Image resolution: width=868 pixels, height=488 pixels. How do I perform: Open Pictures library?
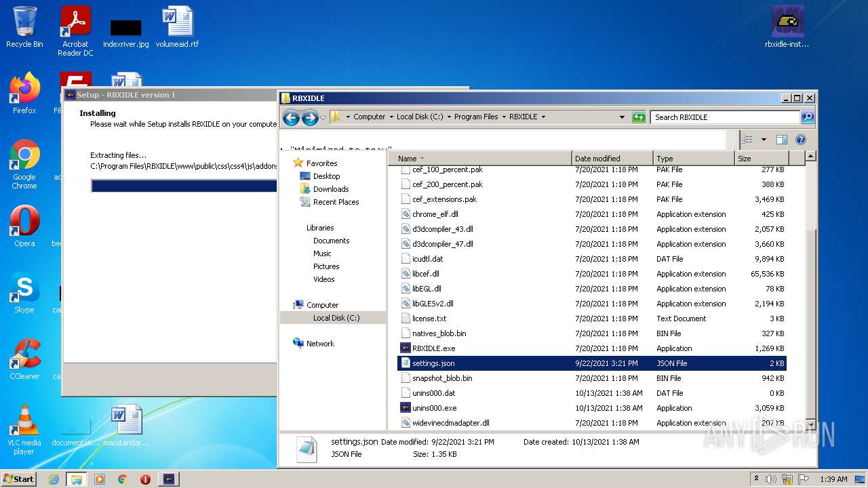[x=326, y=266]
